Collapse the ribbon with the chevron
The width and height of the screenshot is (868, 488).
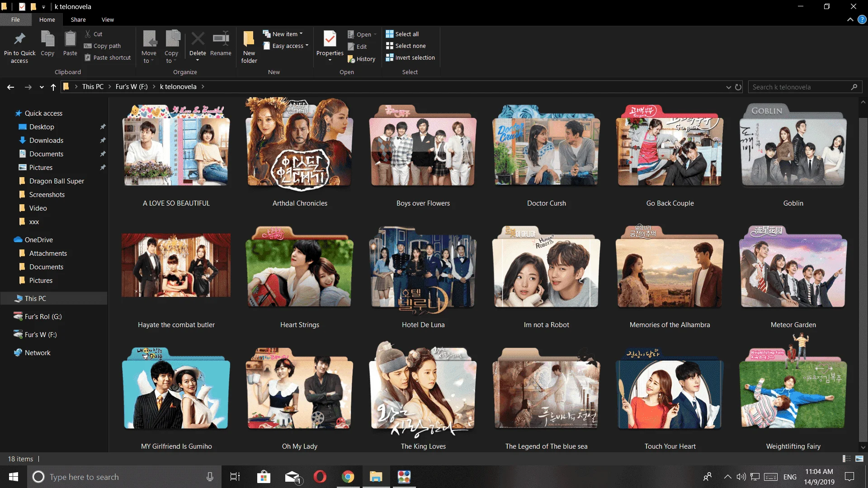(850, 19)
